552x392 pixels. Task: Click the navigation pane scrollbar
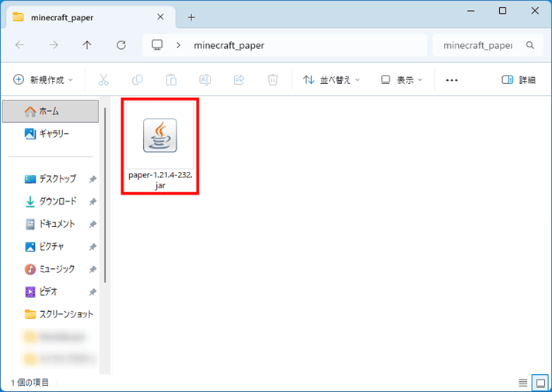tap(105, 195)
